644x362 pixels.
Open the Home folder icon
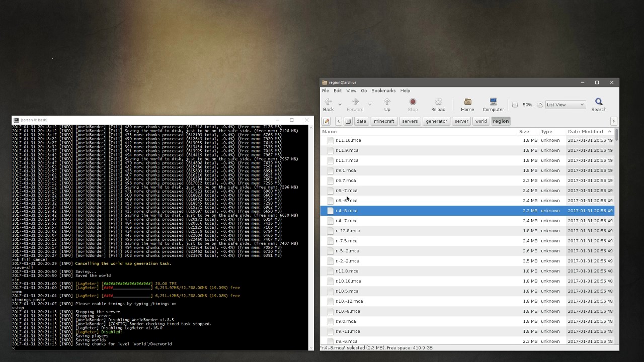coord(467,105)
